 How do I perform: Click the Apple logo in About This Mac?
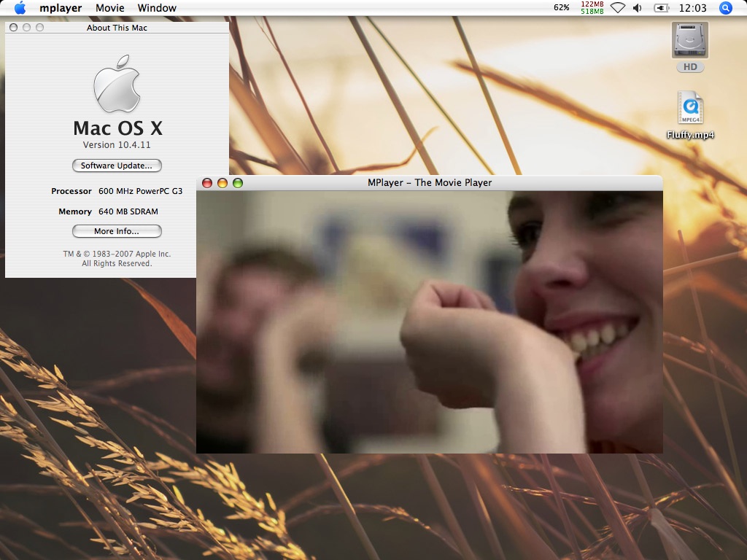117,83
